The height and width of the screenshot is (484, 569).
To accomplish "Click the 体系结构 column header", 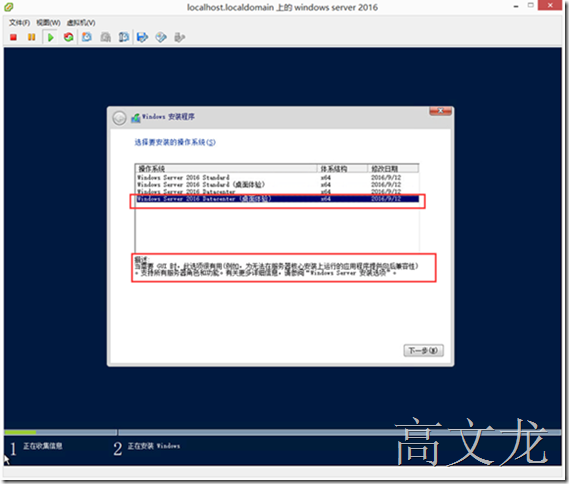I will coord(343,169).
